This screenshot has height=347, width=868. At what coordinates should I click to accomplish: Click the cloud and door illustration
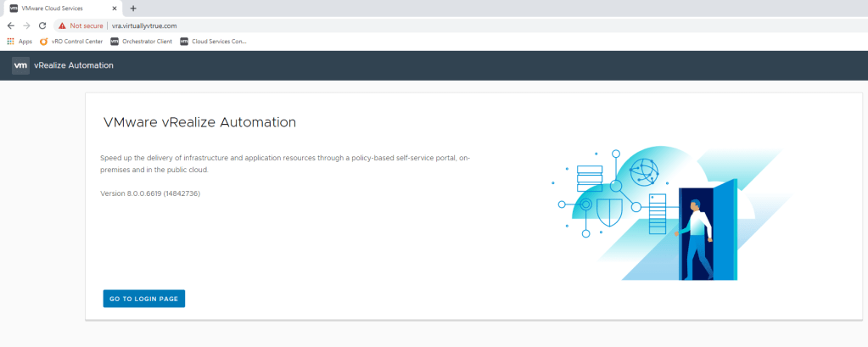(653, 212)
